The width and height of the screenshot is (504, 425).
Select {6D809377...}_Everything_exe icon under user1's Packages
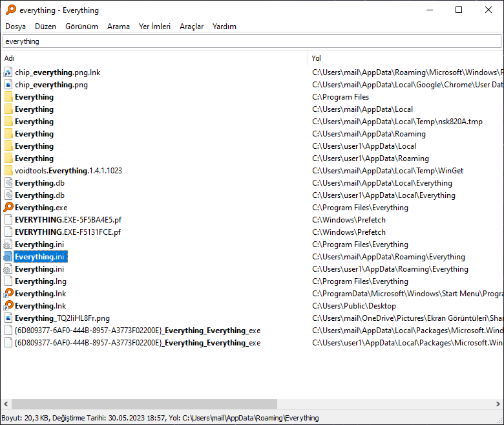8,343
